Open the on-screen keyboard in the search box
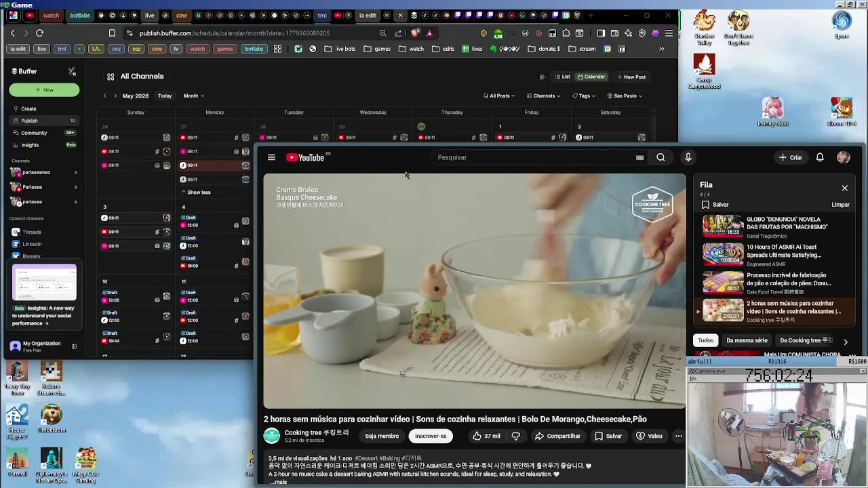The height and width of the screenshot is (488, 868). pos(639,157)
